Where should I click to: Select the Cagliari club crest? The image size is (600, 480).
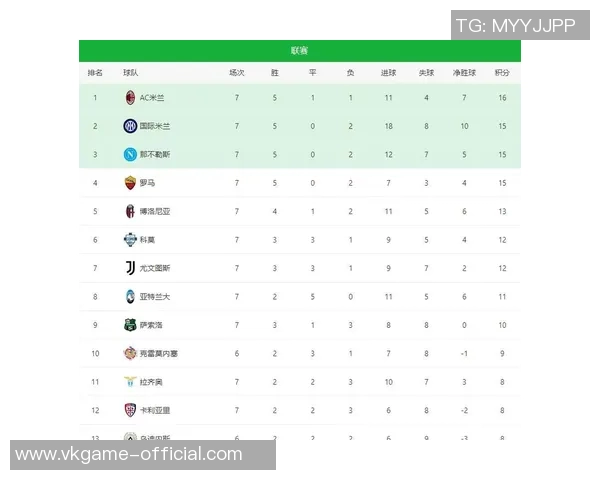pos(130,410)
